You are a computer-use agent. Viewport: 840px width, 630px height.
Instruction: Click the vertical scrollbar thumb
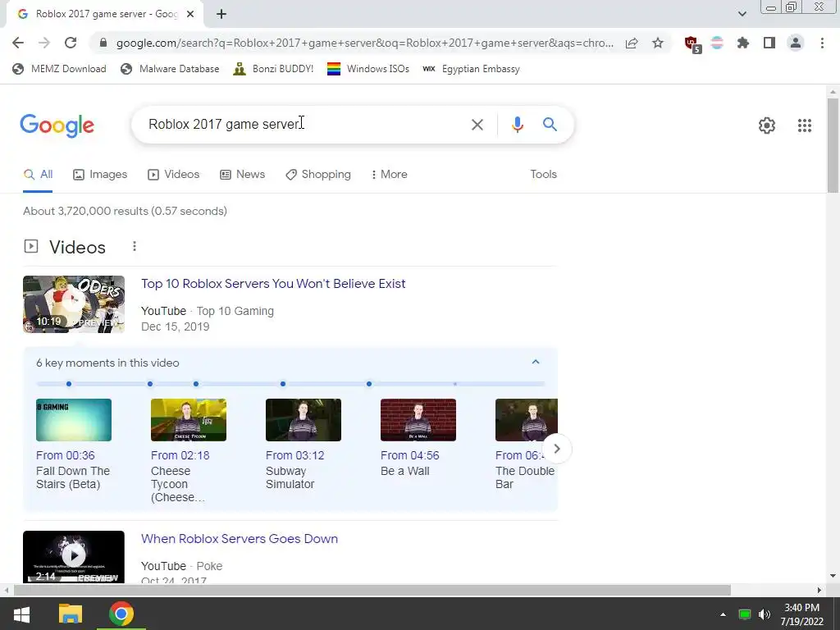click(x=833, y=144)
